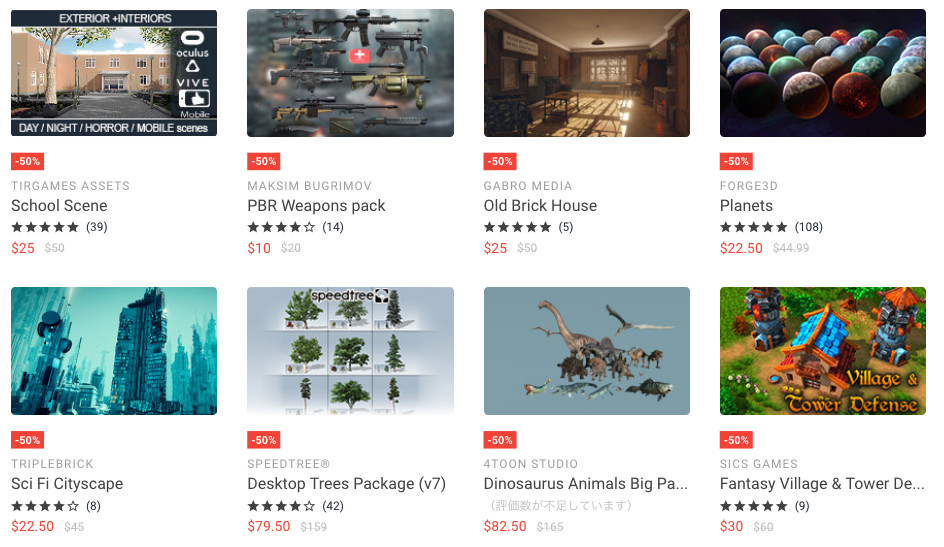Open the PBR Weapons pack title
944x547 pixels.
pyautogui.click(x=316, y=206)
